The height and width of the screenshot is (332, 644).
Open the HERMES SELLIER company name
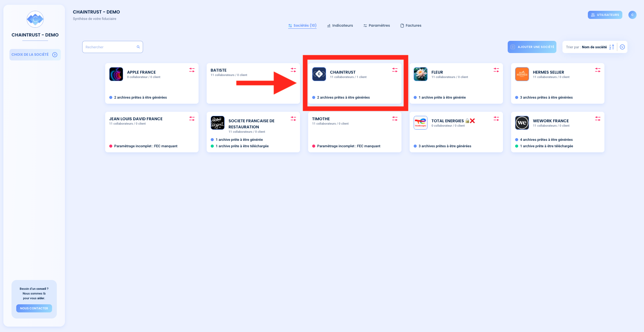(548, 72)
